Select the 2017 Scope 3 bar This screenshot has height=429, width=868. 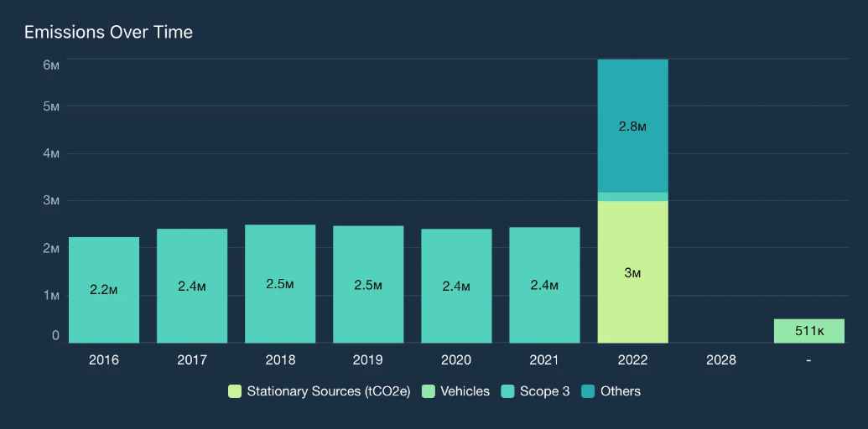pos(192,286)
